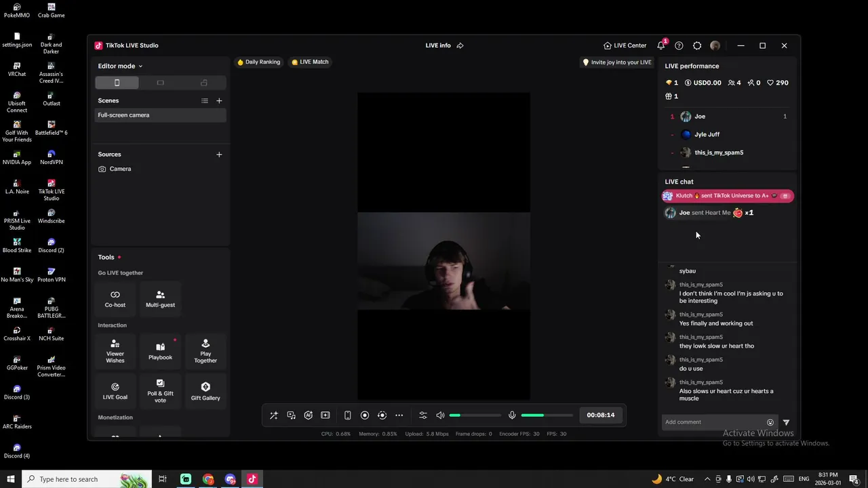The width and height of the screenshot is (868, 488).
Task: Adjust the speaker volume slider
Action: (475, 415)
